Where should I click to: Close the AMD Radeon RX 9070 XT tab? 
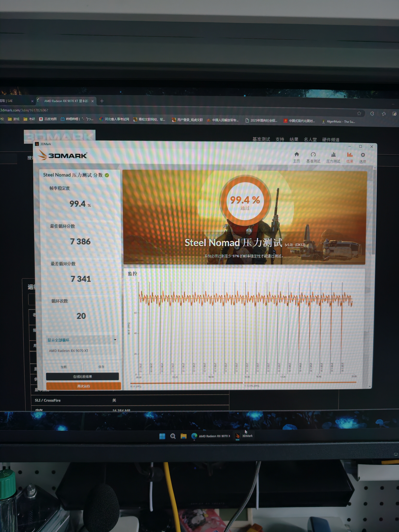93,101
